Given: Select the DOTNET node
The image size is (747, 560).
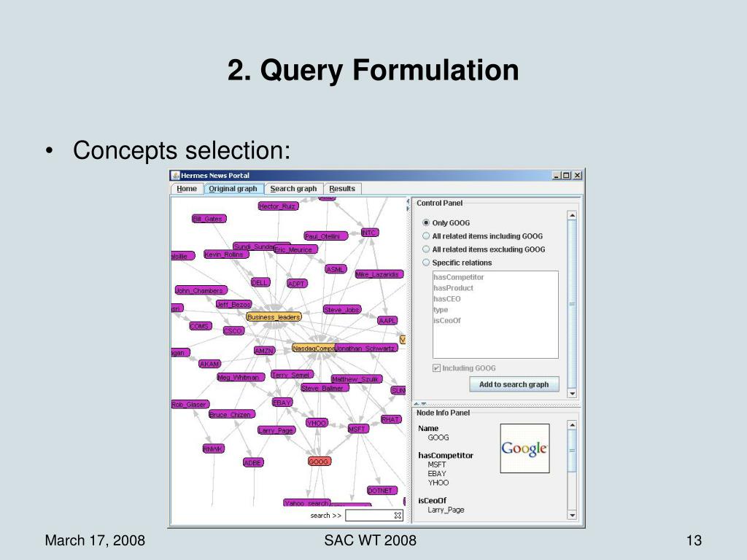Looking at the screenshot, I should point(382,491).
